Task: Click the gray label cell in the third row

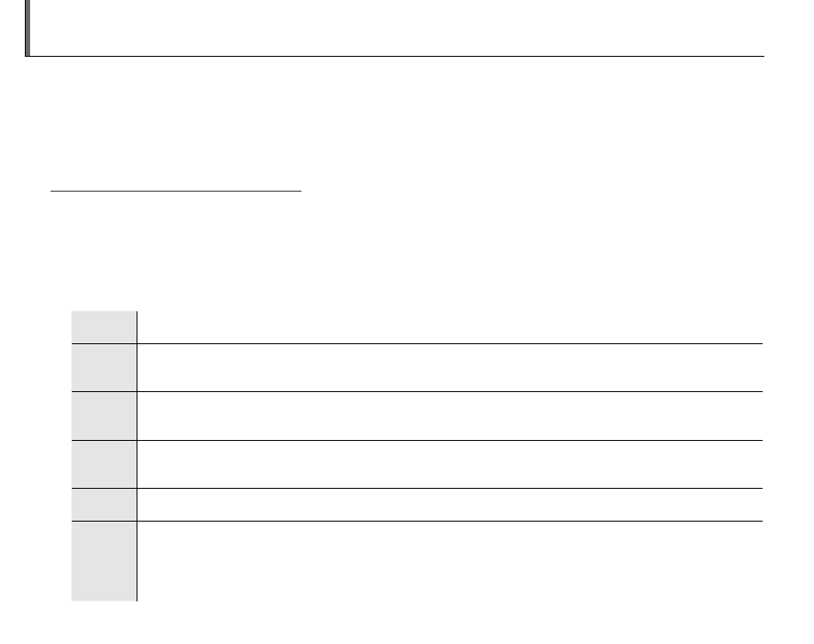Action: pyautogui.click(x=105, y=415)
